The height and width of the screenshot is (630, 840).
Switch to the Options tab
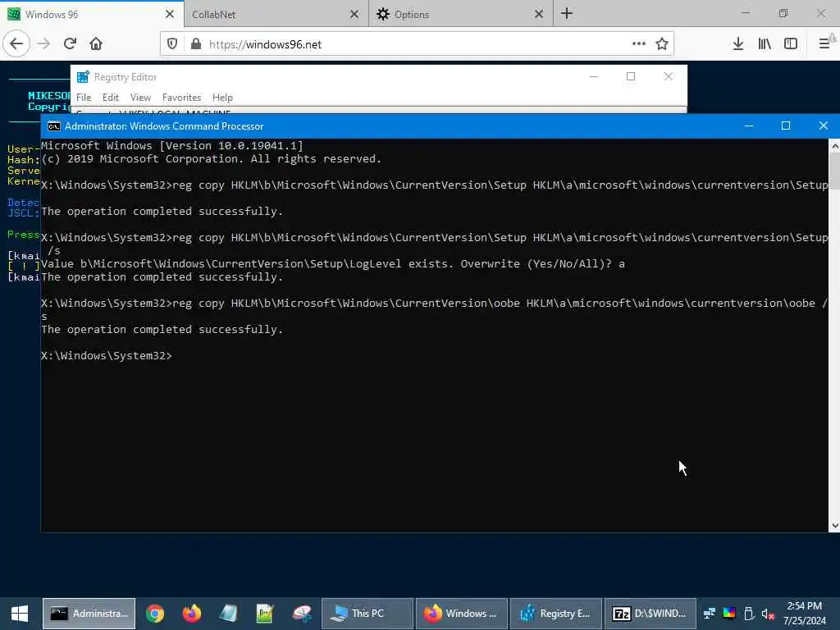(461, 14)
